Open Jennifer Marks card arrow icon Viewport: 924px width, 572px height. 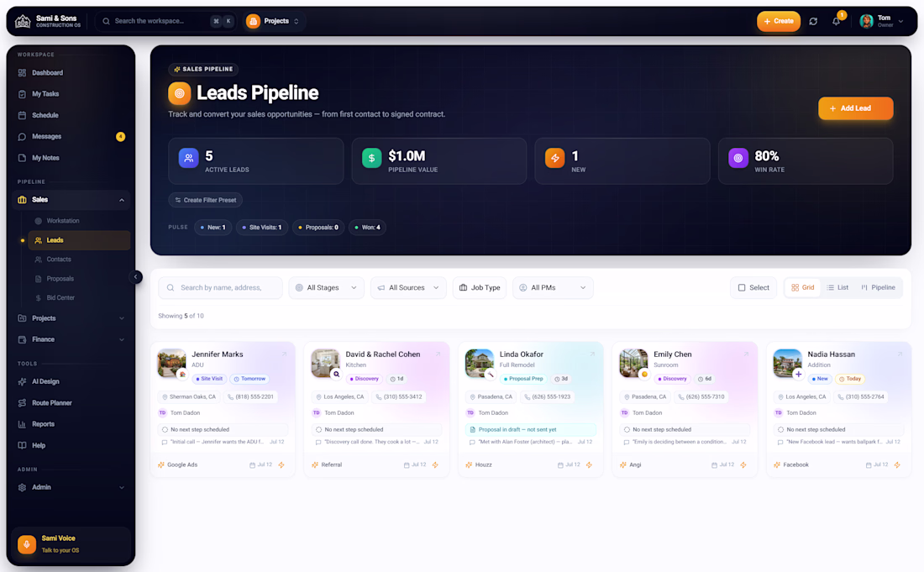[x=284, y=354]
